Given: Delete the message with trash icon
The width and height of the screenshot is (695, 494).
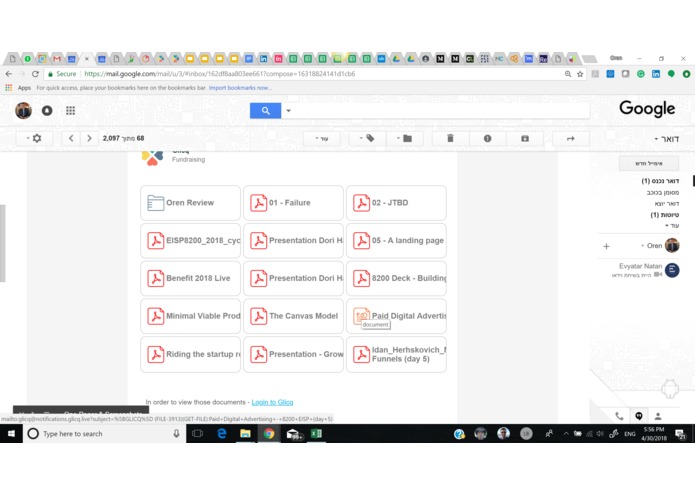Looking at the screenshot, I should pos(450,139).
